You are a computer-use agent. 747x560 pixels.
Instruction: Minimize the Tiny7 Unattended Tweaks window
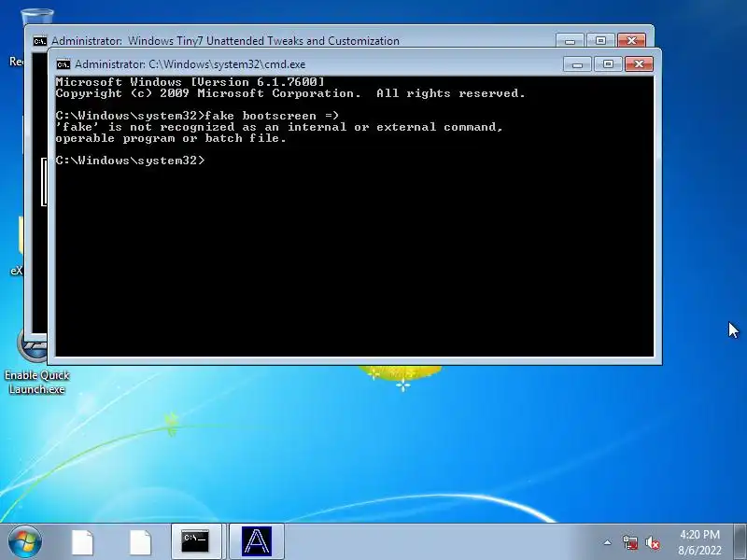(x=570, y=40)
